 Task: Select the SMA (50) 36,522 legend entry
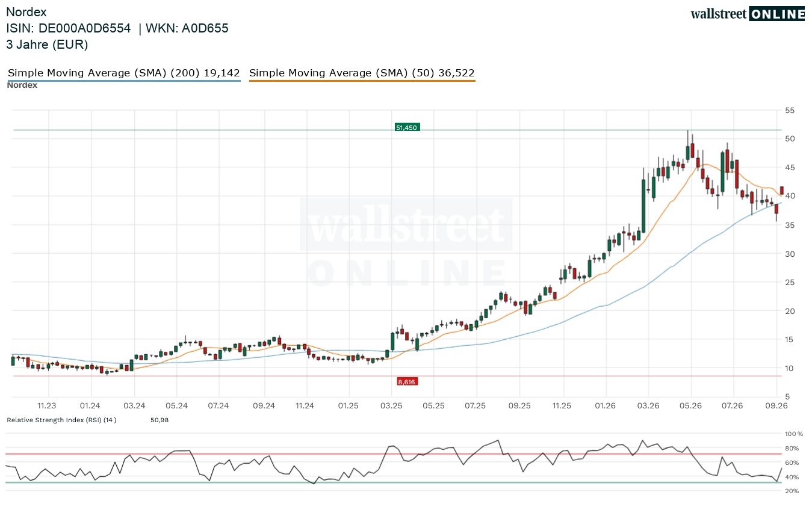[x=362, y=73]
